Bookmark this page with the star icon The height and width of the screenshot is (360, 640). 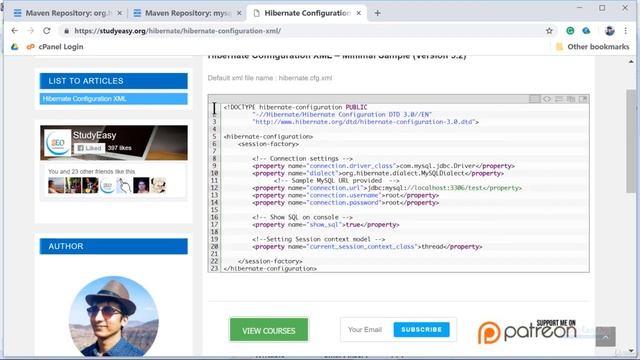[x=549, y=31]
